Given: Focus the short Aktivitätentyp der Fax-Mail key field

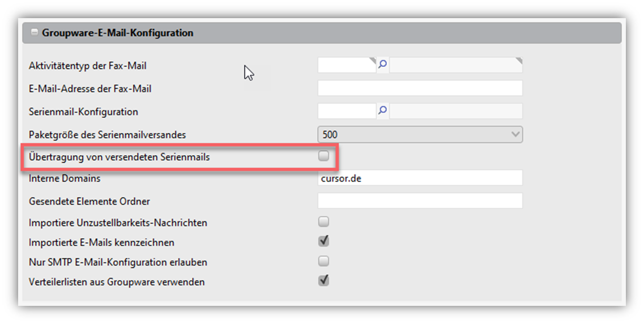Looking at the screenshot, I should 347,65.
